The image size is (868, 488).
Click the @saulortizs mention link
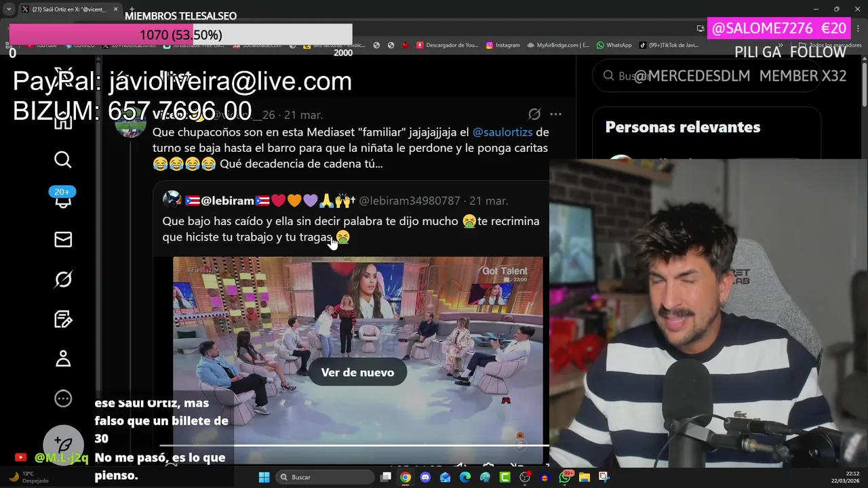click(502, 132)
